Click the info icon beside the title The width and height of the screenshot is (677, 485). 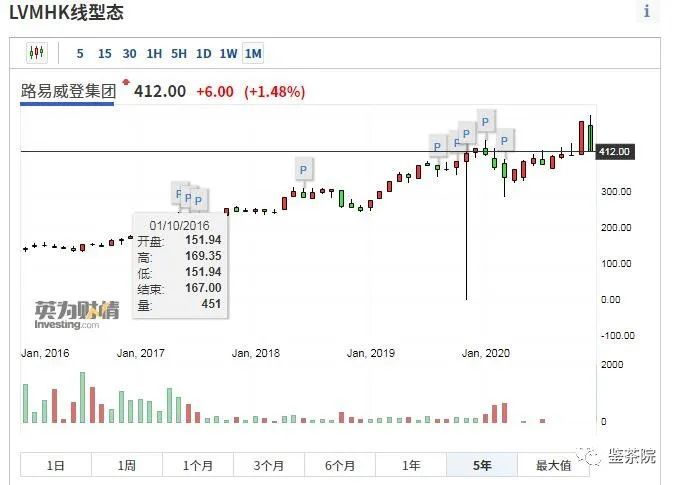click(646, 12)
